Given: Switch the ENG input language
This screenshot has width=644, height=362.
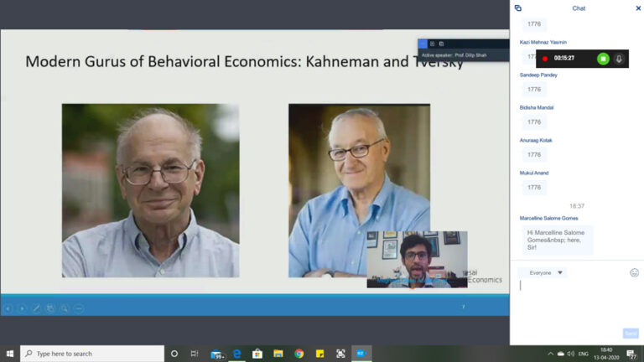Looking at the screenshot, I should (x=584, y=354).
